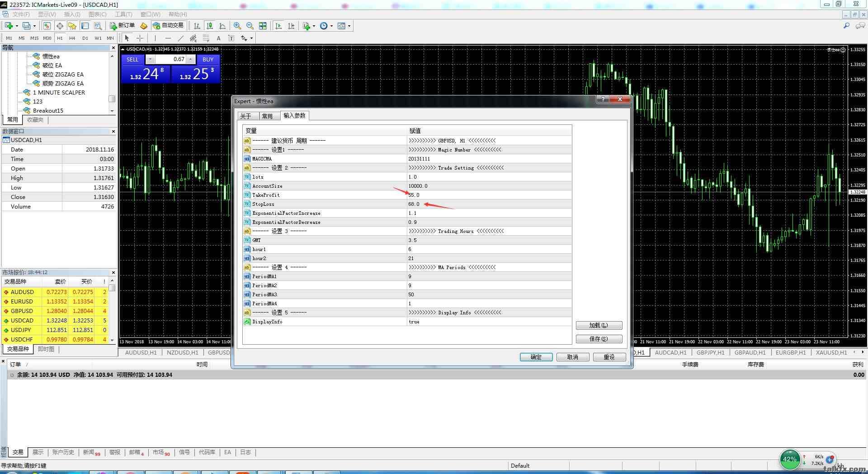Expand the Indicators dropdown arrow

pos(314,26)
